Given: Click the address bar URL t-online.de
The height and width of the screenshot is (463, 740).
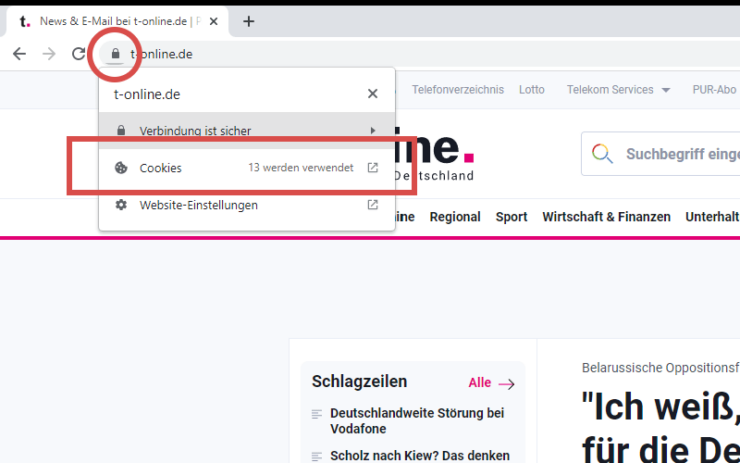Looking at the screenshot, I should point(161,54).
